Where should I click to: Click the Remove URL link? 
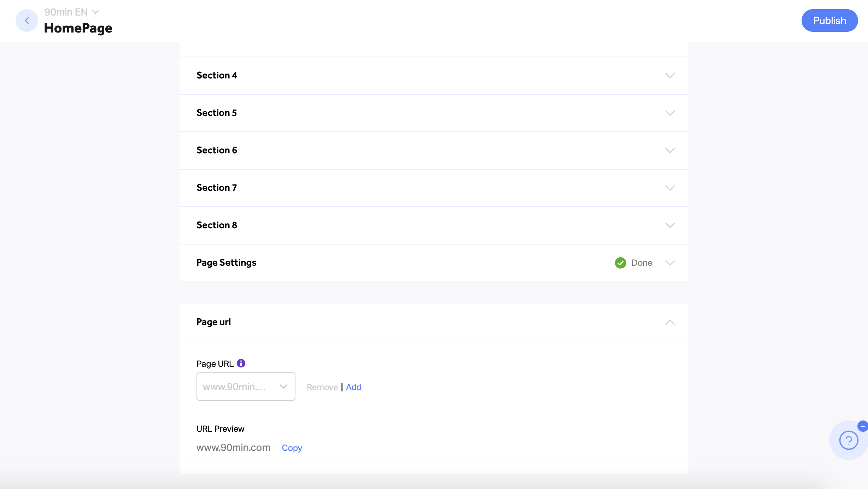tap(322, 387)
